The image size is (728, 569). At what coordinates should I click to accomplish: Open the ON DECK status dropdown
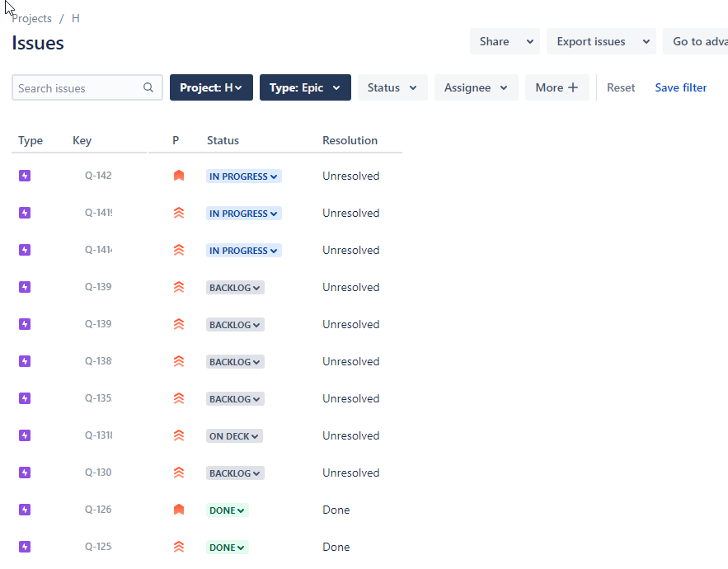point(234,435)
